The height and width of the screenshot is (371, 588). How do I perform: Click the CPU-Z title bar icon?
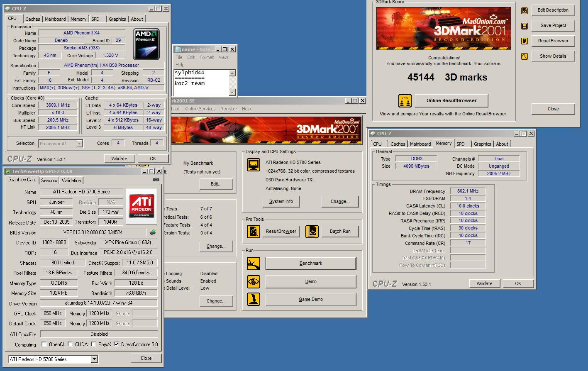coord(8,9)
